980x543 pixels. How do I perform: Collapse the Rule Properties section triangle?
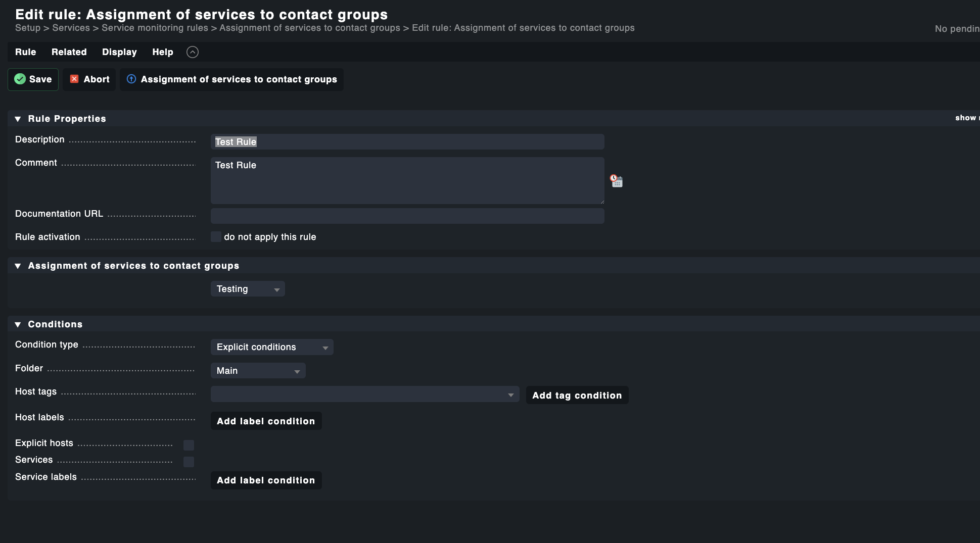click(18, 119)
